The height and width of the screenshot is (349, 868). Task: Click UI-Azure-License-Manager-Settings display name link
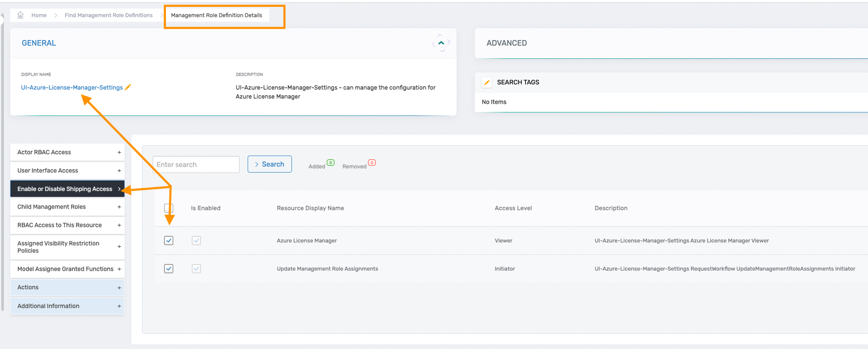tap(72, 87)
